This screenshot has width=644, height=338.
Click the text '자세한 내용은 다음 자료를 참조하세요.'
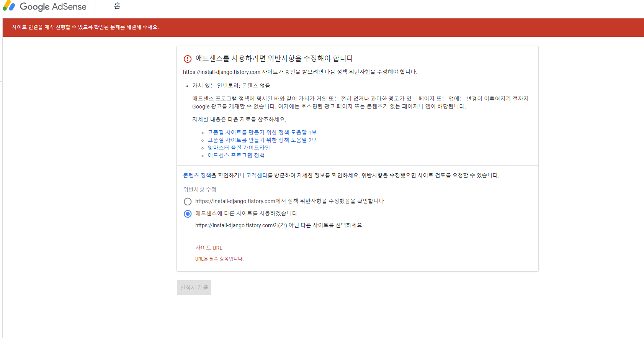tap(239, 119)
